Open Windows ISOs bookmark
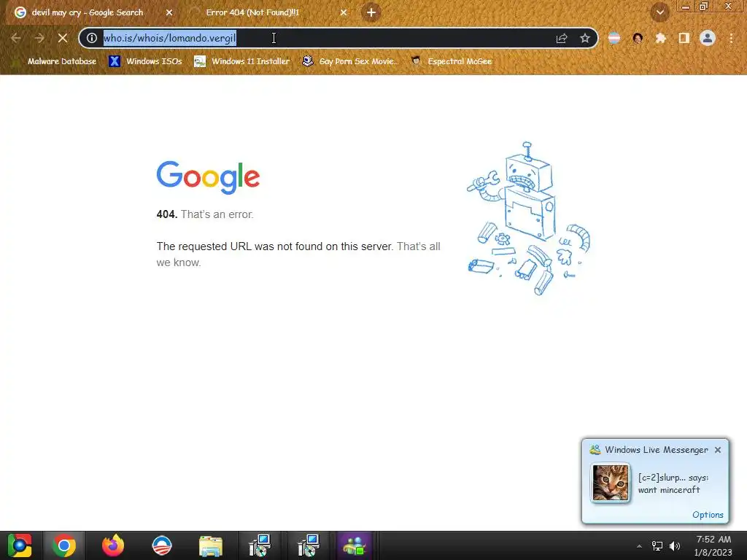 [x=145, y=61]
